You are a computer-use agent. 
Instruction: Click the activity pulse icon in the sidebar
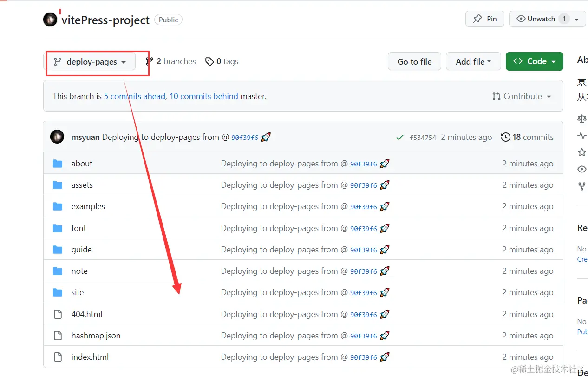click(581, 135)
